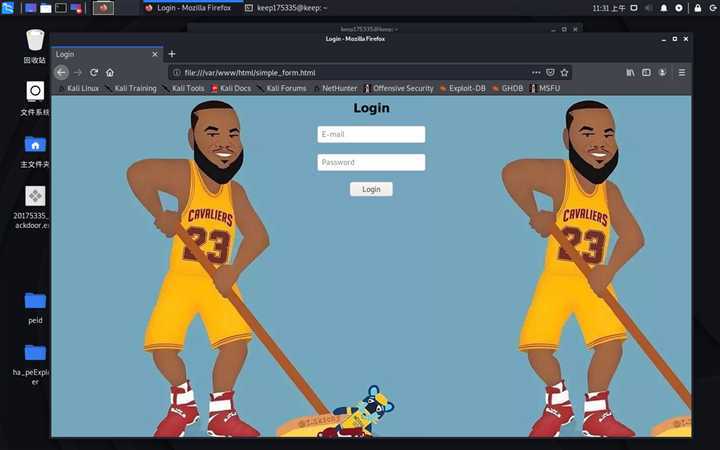
Task: Open the Firefox Library icon
Action: coord(630,72)
